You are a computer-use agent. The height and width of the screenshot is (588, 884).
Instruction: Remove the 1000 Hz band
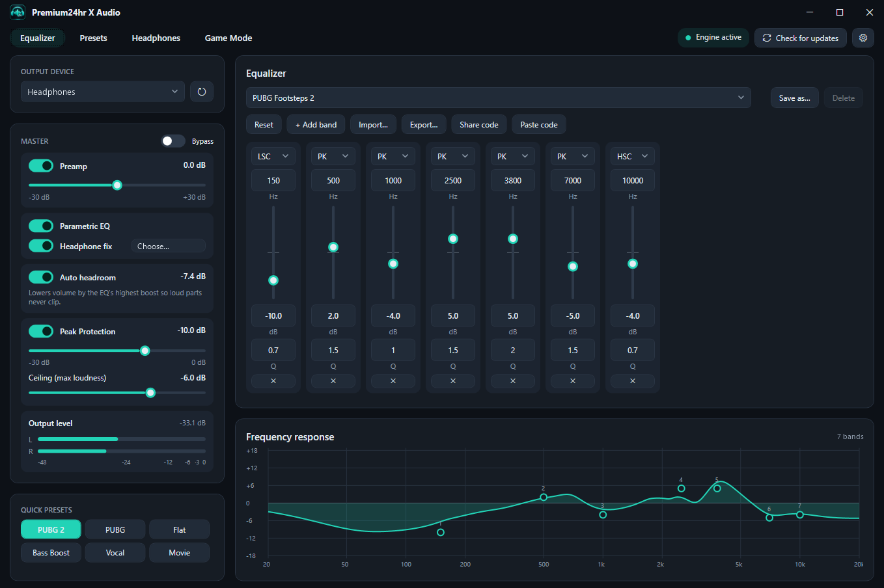(393, 381)
